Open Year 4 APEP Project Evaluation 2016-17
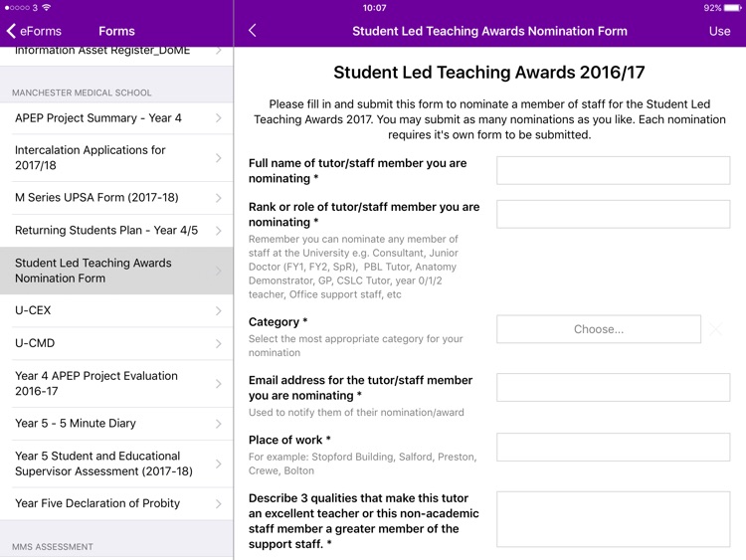Image resolution: width=746 pixels, height=560 pixels. point(116,384)
